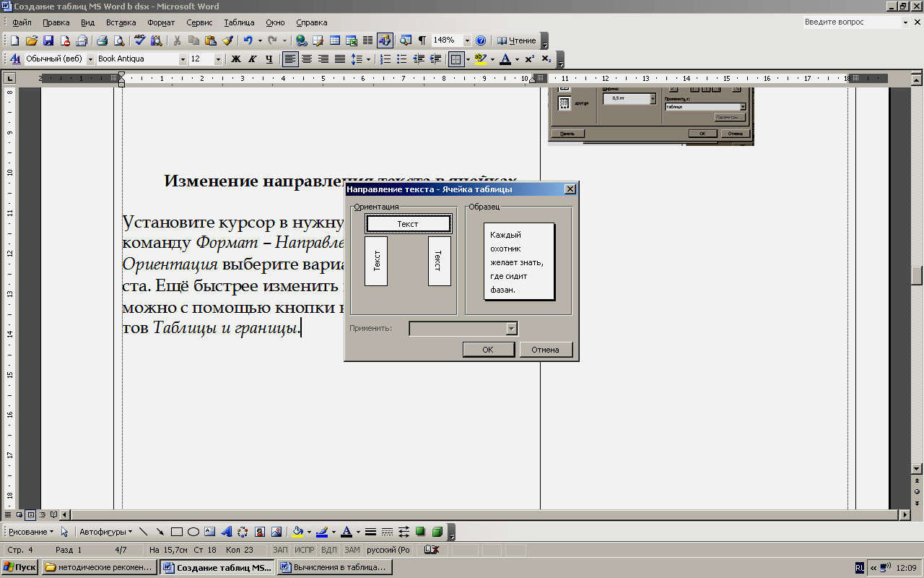Open the Формат menu
Screen dimensions: 924x578
pos(161,22)
